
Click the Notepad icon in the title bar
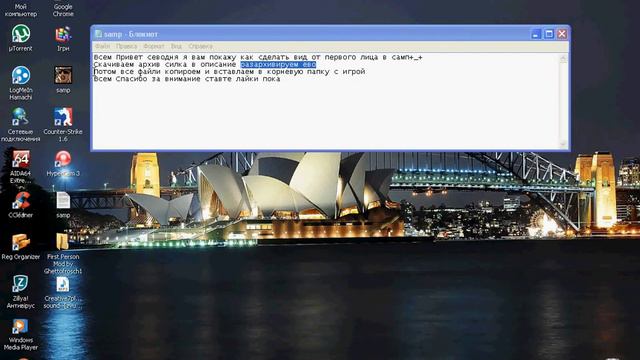coord(98,34)
